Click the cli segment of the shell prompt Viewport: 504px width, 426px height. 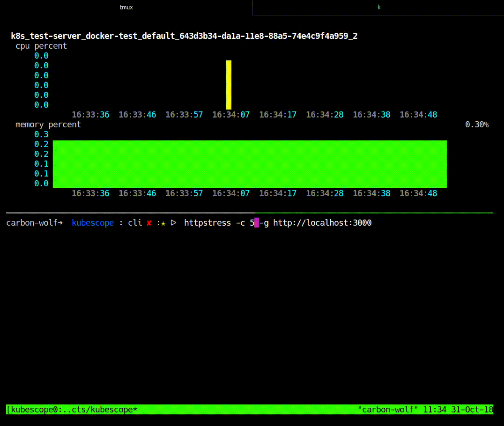[x=135, y=222]
